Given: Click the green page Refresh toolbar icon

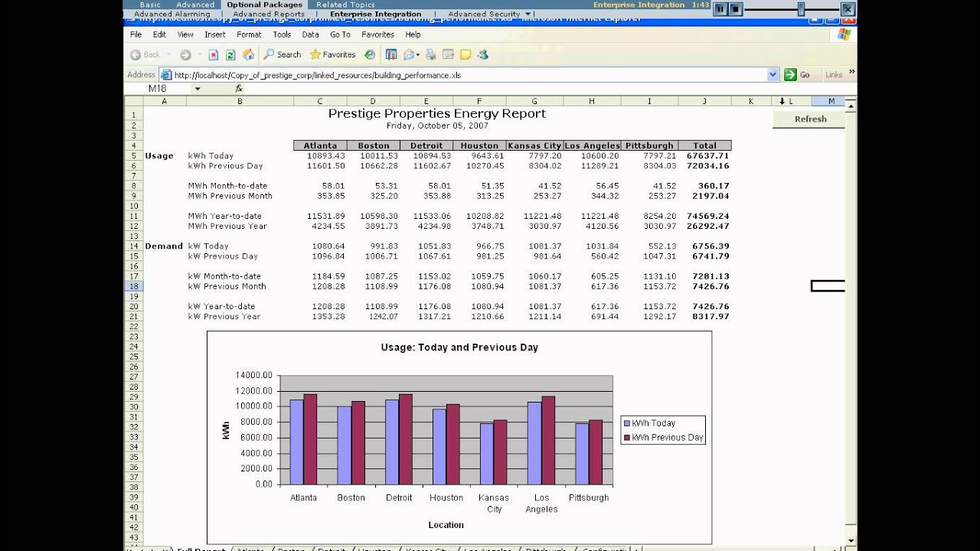Looking at the screenshot, I should coord(230,54).
